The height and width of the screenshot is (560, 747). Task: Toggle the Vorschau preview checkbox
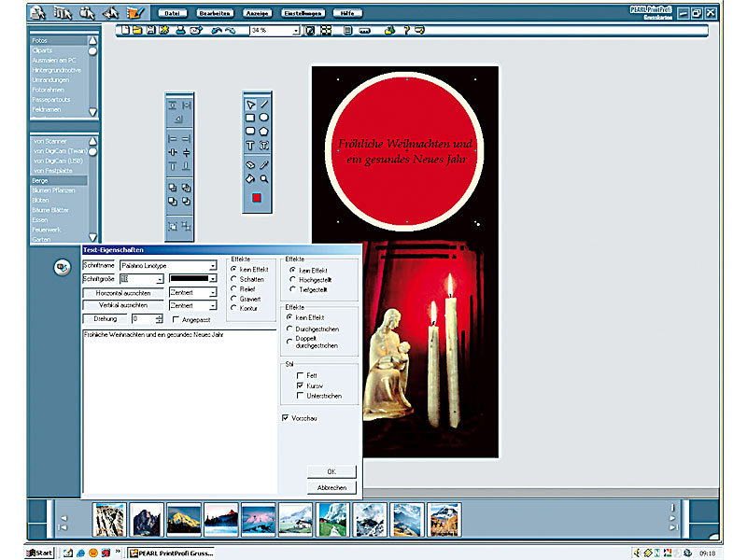tap(286, 418)
